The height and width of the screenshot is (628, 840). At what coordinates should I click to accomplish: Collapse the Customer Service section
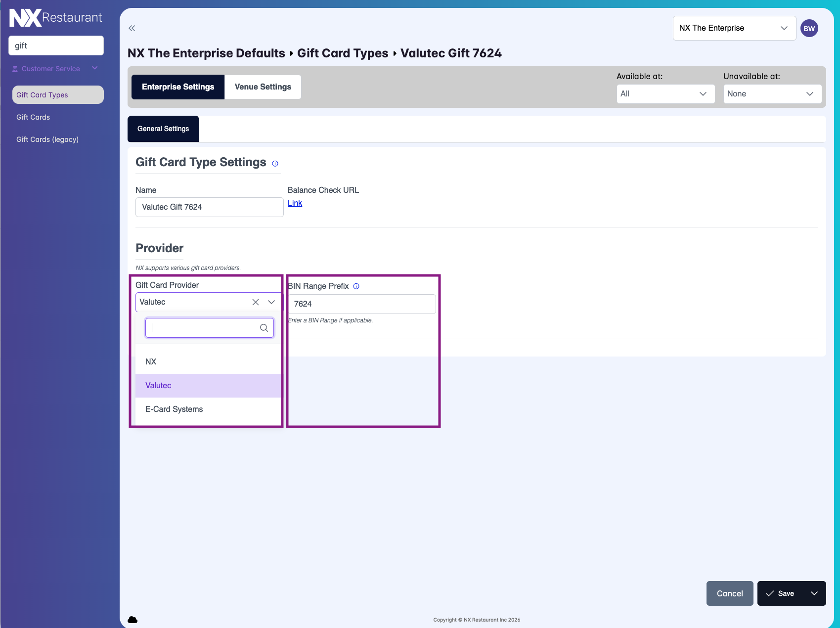[x=95, y=68]
